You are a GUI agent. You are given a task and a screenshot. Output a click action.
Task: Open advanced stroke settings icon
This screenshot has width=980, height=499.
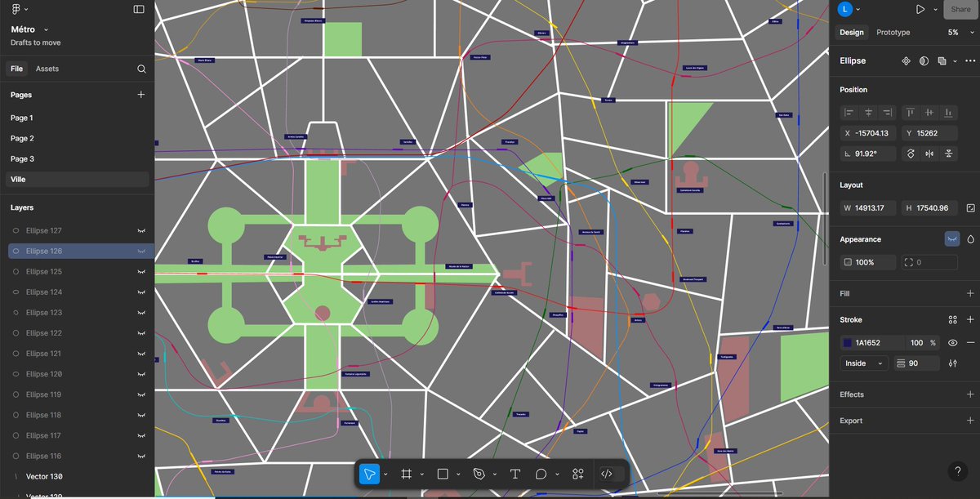[x=952, y=363]
